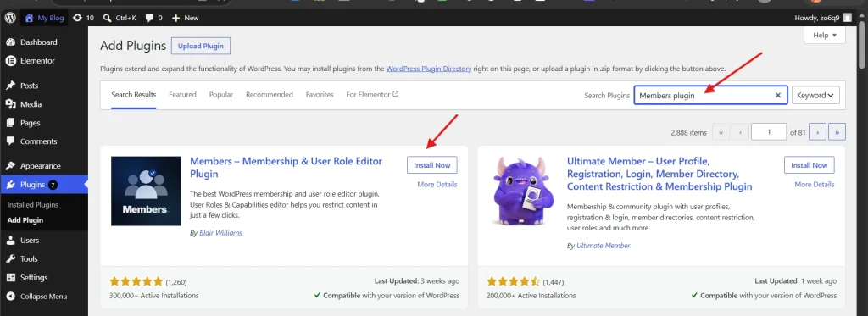Screen dimensions: 868x316
Task: Switch to the Popular tab
Action: tap(221, 95)
